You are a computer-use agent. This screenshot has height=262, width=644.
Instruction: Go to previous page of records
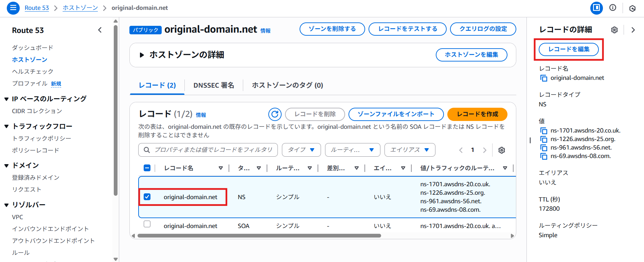pyautogui.click(x=461, y=150)
